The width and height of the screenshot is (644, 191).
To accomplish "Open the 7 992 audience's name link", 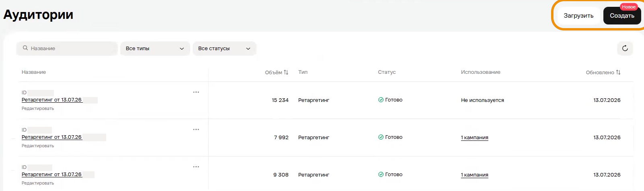I will tap(52, 137).
